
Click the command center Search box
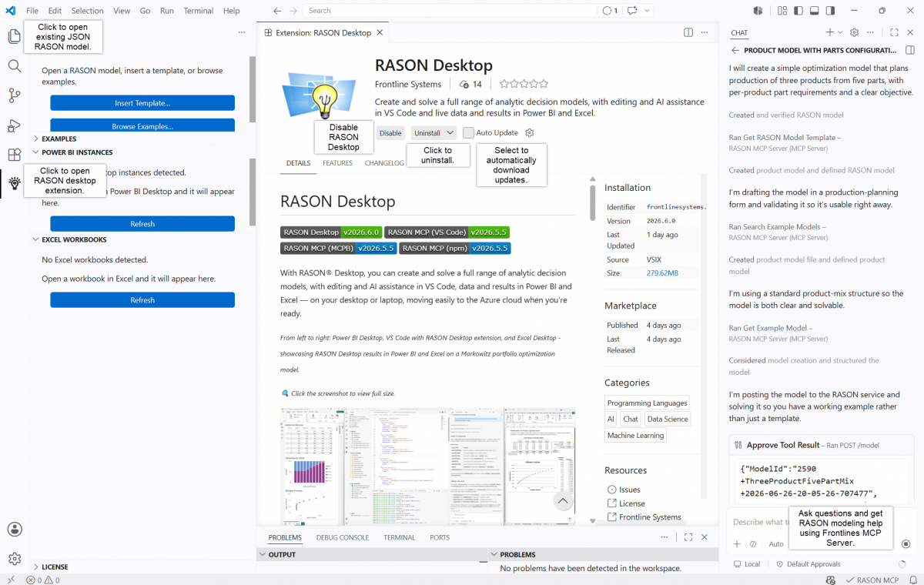pyautogui.click(x=450, y=11)
